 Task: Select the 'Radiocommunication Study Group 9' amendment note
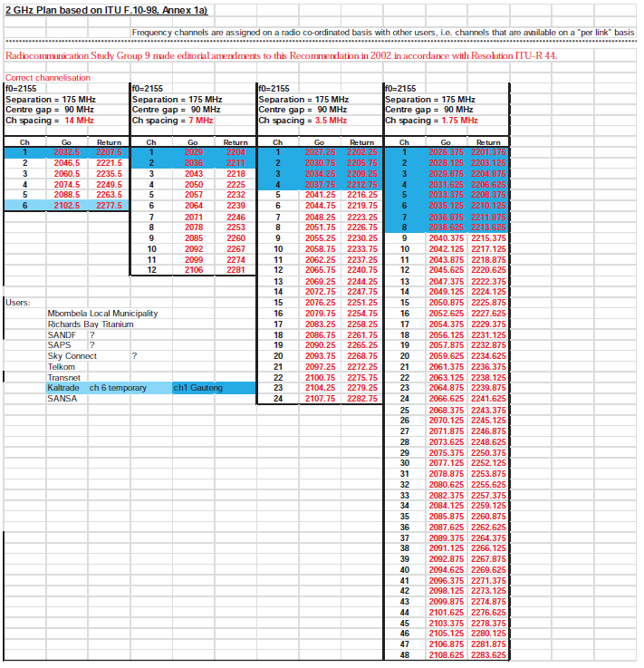click(282, 56)
